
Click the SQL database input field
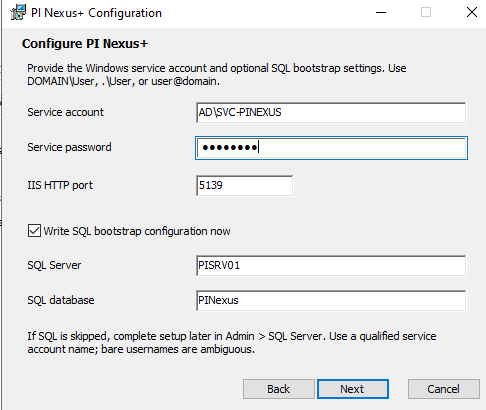coord(331,301)
